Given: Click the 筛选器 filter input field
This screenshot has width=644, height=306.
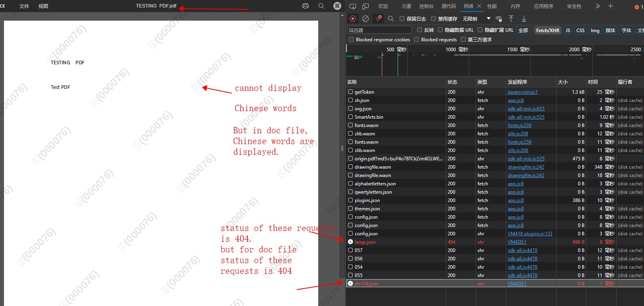Looking at the screenshot, I should tap(379, 30).
